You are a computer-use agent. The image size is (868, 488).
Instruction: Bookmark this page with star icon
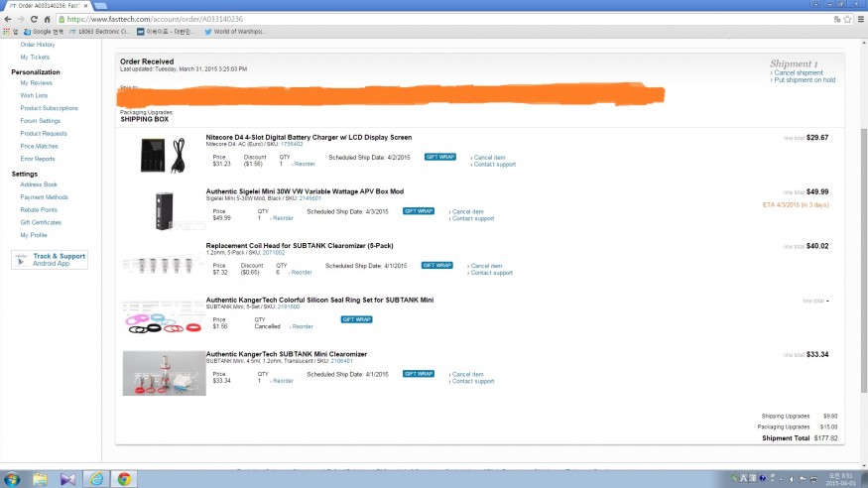point(847,19)
